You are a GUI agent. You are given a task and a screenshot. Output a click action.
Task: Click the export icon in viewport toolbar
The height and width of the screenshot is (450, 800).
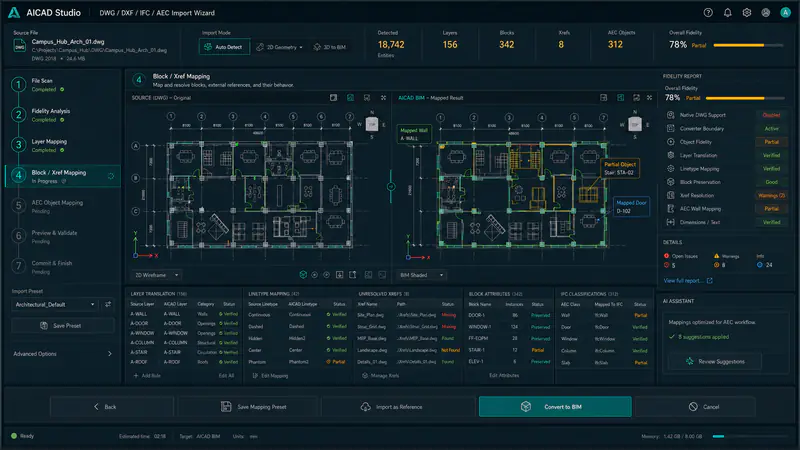click(353, 274)
